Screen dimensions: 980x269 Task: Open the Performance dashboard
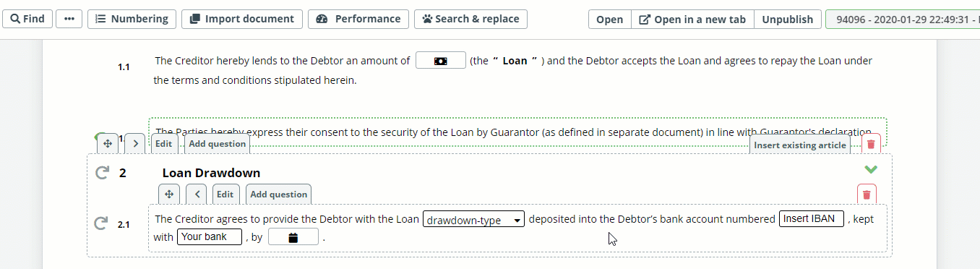[358, 19]
